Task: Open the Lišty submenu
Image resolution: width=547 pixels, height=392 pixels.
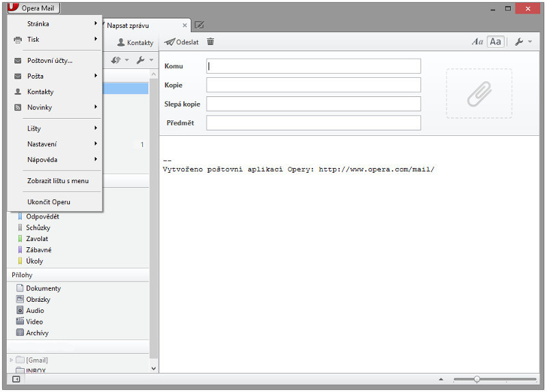Action: pos(55,128)
